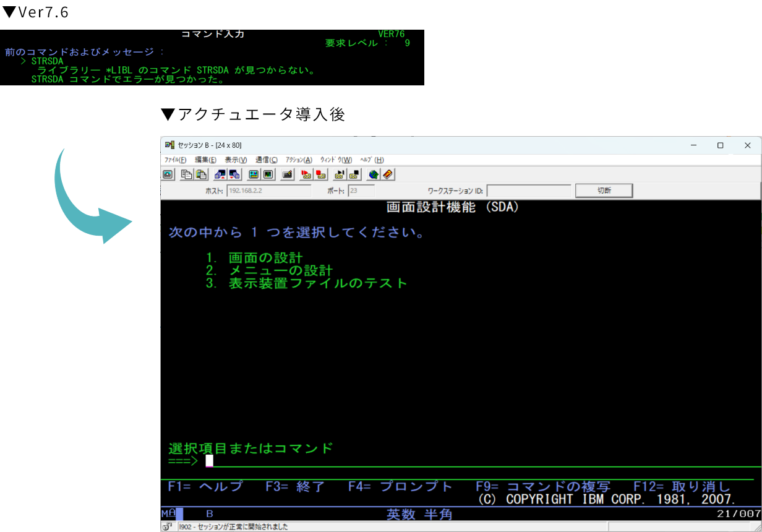Image resolution: width=762 pixels, height=532 pixels.
Task: Click the Send File to Host icon
Action: click(x=220, y=174)
